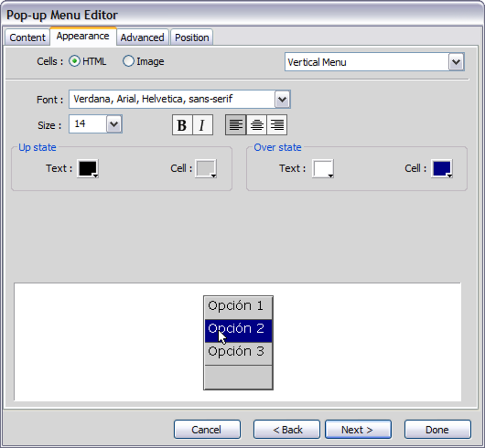
Task: Click the Back button
Action: tap(287, 429)
